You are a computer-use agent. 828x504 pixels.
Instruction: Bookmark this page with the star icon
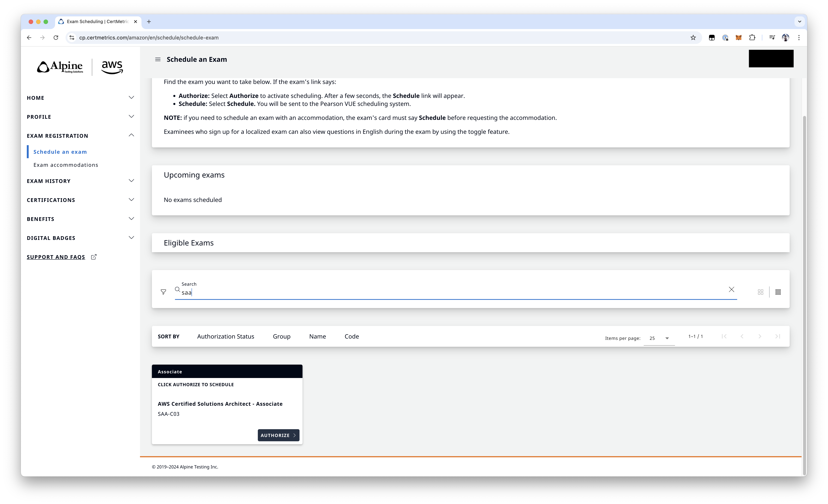(693, 38)
